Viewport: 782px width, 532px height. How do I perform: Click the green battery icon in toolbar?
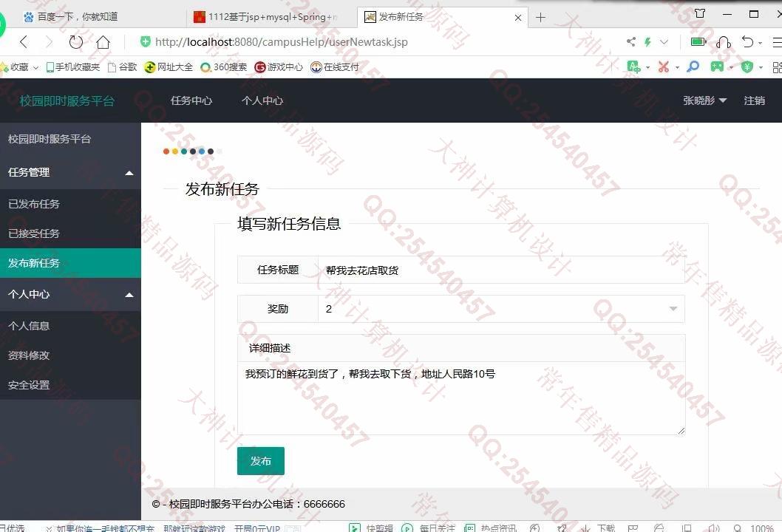coord(698,42)
